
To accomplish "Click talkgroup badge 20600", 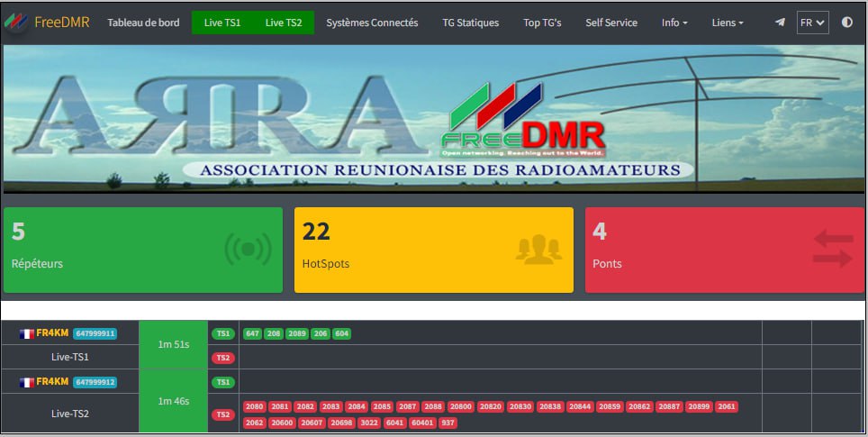I will (283, 423).
